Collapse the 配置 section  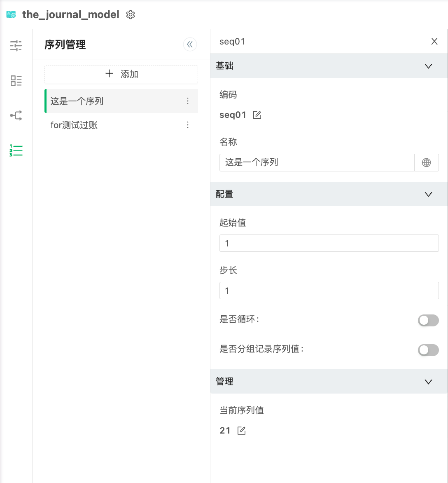coord(428,194)
